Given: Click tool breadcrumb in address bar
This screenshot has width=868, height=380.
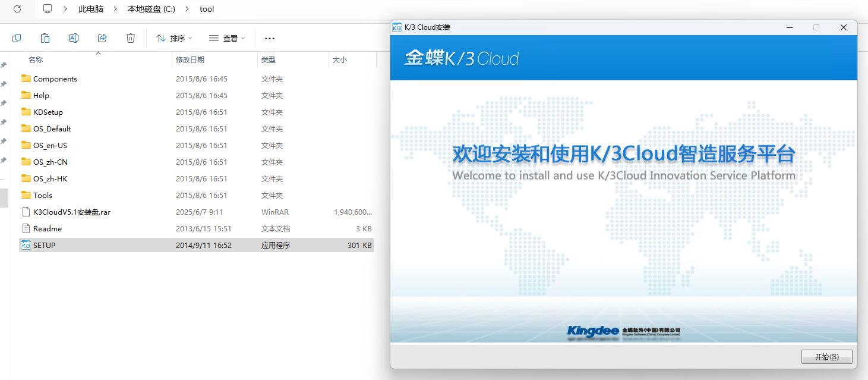Looking at the screenshot, I should click(207, 9).
